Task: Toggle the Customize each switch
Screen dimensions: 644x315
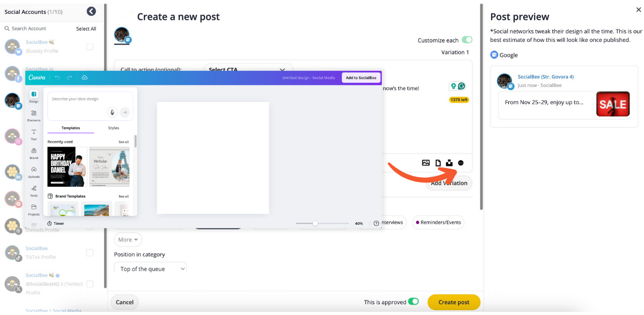Action: pos(467,40)
